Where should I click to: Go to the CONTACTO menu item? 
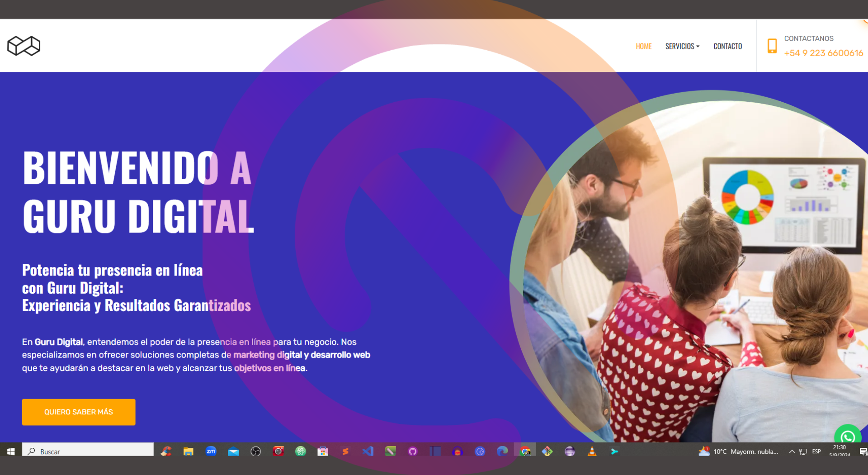[727, 46]
